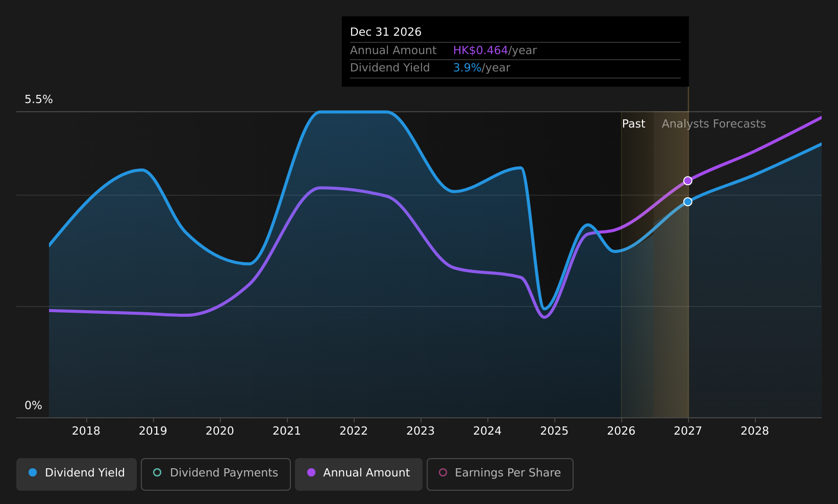Click the 2018 x-axis label
Viewport: 838px width, 504px height.
86,431
